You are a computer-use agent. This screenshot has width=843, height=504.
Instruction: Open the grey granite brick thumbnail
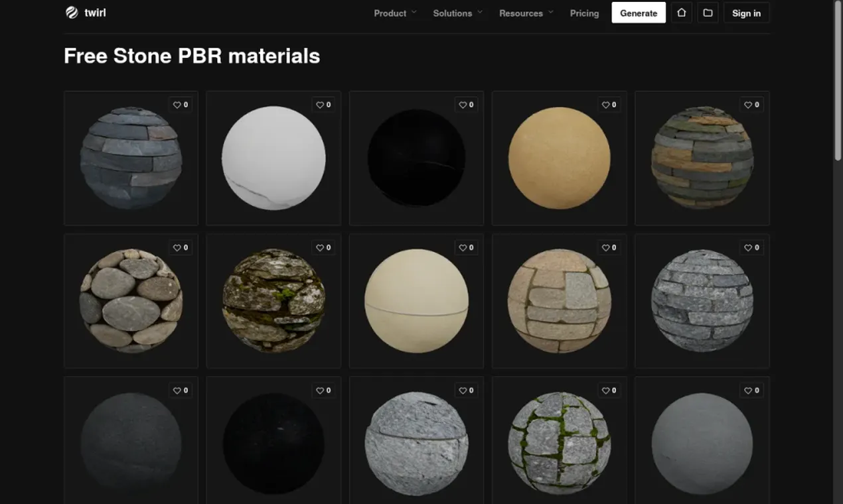(702, 300)
